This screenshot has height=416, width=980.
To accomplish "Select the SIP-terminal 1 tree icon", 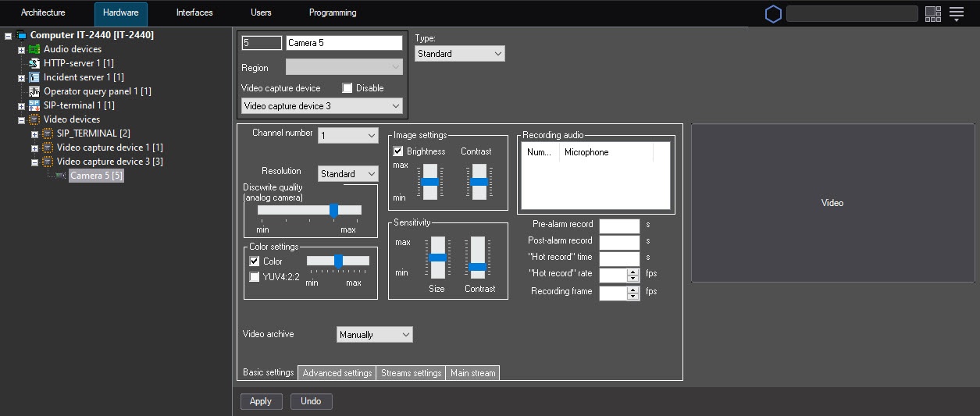I will point(34,105).
